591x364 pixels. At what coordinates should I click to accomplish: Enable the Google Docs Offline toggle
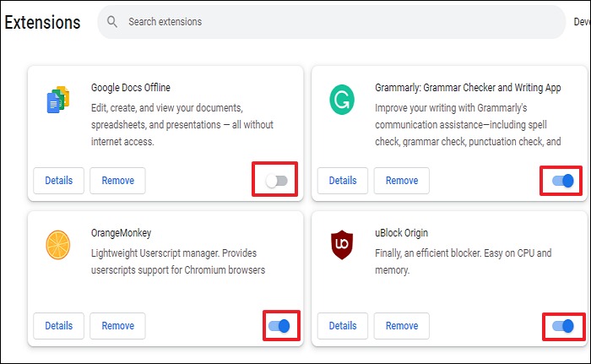[x=276, y=181]
